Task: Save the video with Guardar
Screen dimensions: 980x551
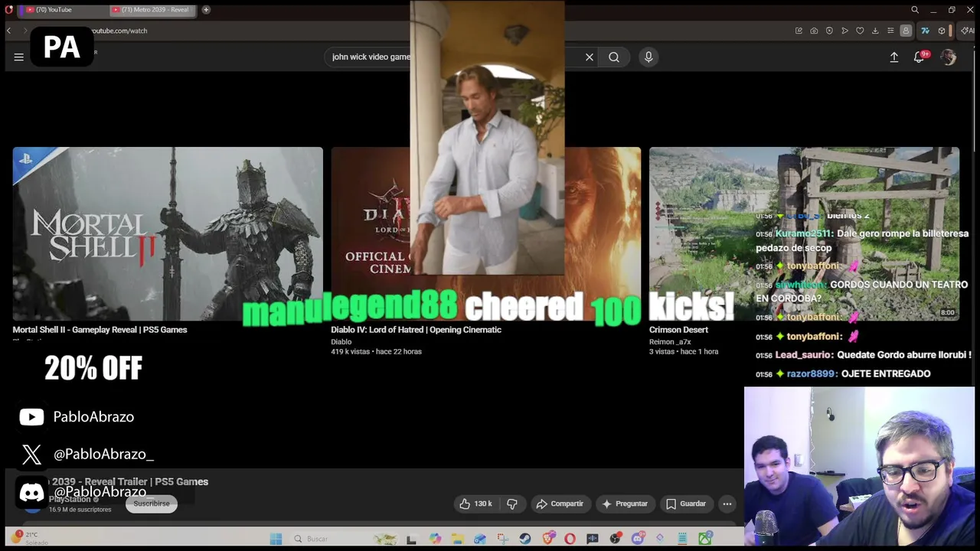Action: (686, 504)
